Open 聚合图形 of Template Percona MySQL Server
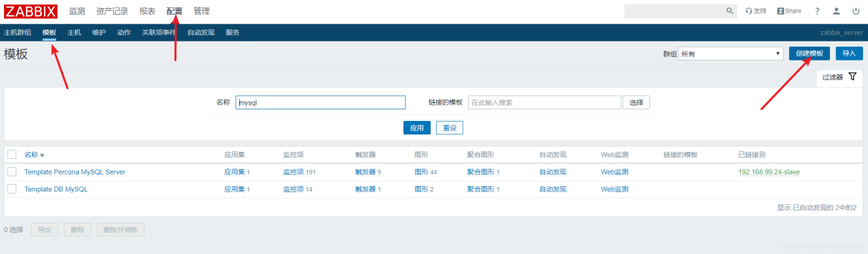 [481, 172]
